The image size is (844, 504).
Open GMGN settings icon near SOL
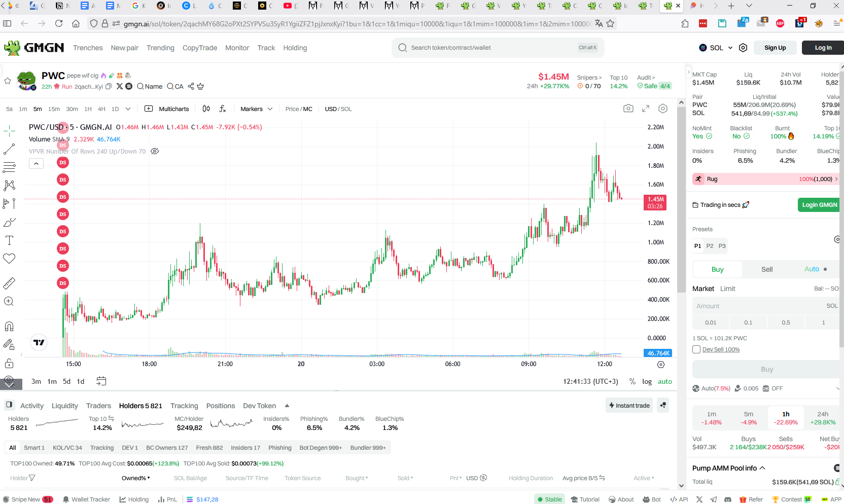[743, 48]
